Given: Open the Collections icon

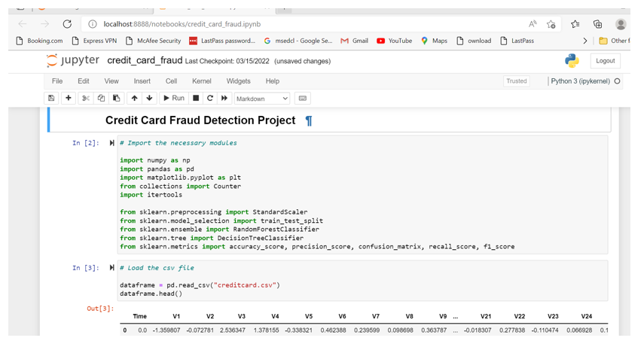Looking at the screenshot, I should [597, 24].
